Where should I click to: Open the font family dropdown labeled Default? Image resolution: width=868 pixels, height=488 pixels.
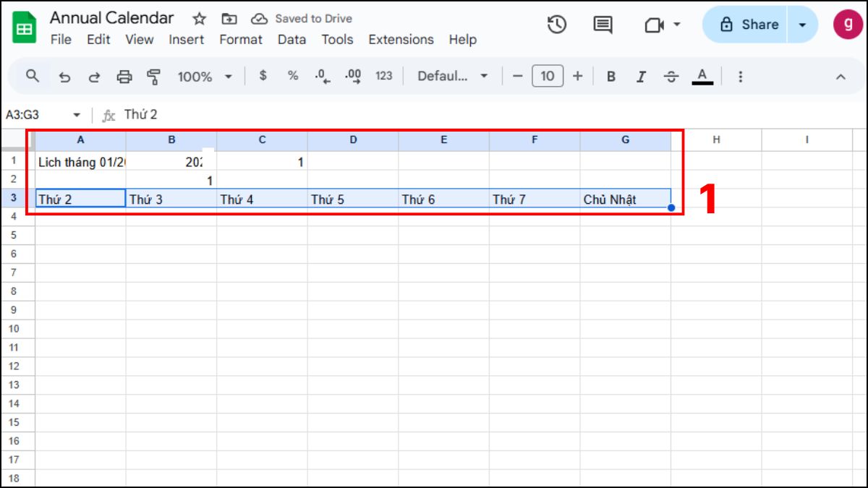coord(450,76)
